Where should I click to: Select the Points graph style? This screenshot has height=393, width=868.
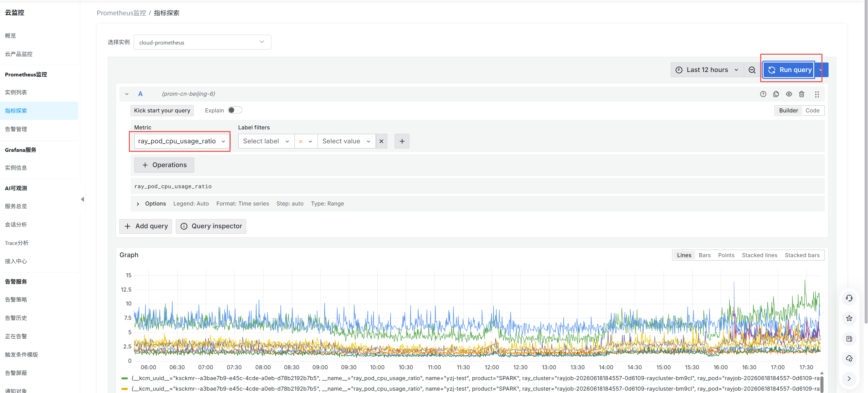[726, 255]
